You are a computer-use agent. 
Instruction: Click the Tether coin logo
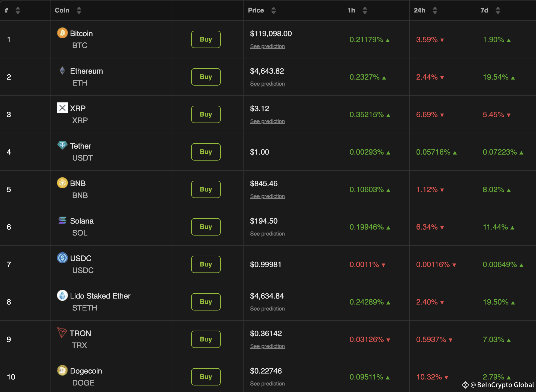[x=62, y=145]
